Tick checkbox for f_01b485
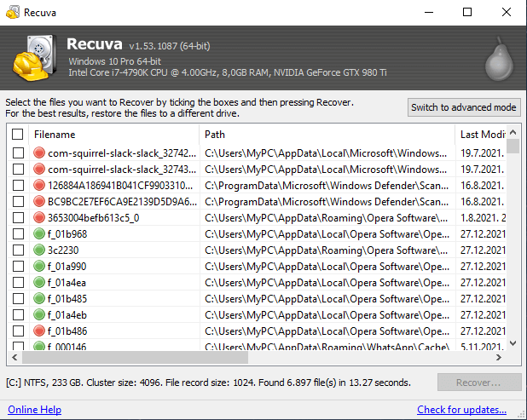This screenshot has height=420, width=527. pyautogui.click(x=18, y=298)
